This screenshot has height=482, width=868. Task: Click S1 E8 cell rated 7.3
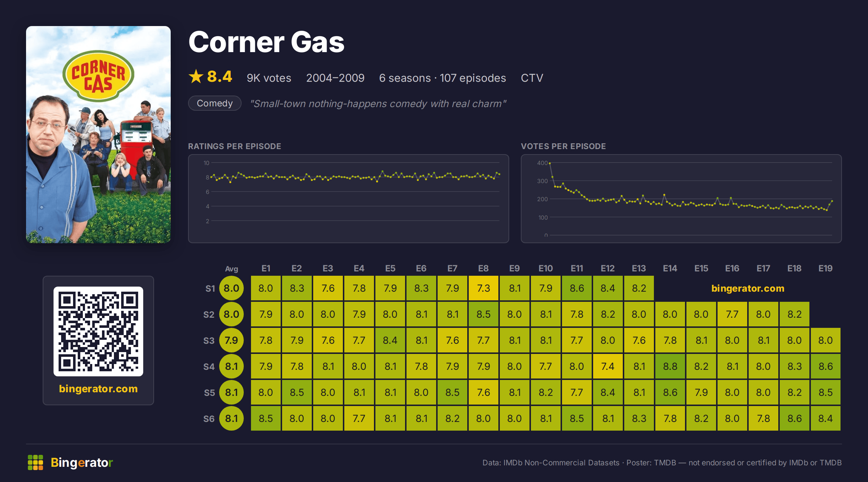[x=484, y=288]
